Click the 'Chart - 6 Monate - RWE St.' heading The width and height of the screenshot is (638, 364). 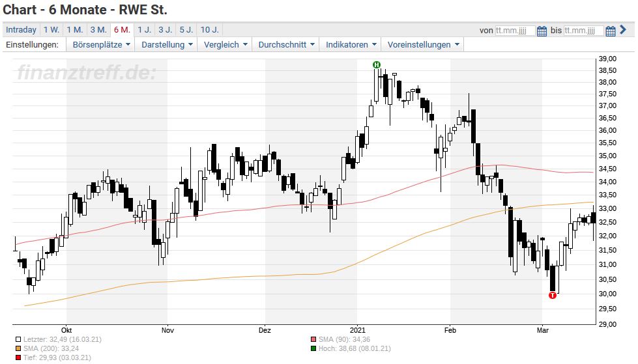[85, 9]
